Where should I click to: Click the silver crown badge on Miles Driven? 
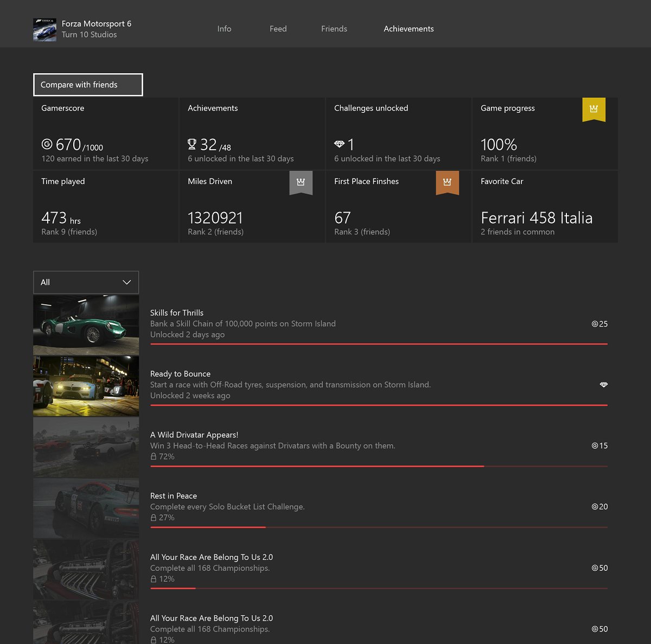coord(301,183)
